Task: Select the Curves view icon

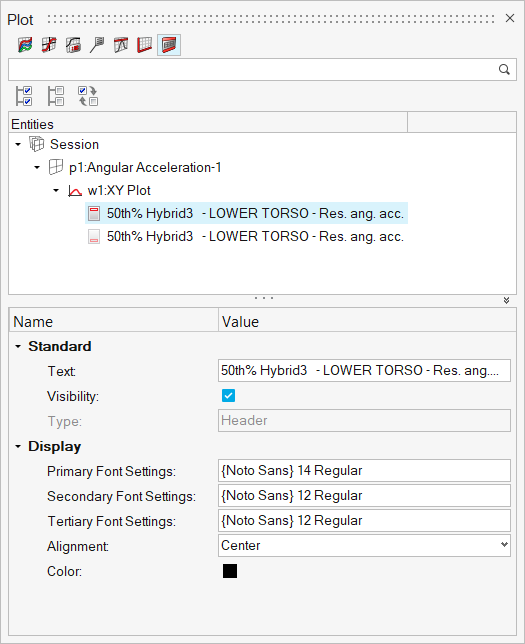Action: click(25, 45)
